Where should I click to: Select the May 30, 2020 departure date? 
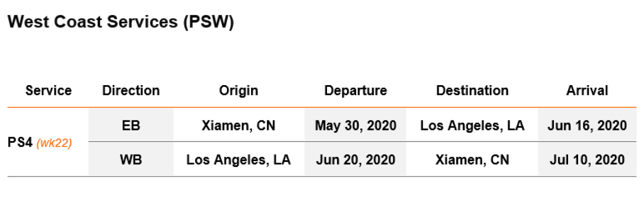tap(356, 125)
